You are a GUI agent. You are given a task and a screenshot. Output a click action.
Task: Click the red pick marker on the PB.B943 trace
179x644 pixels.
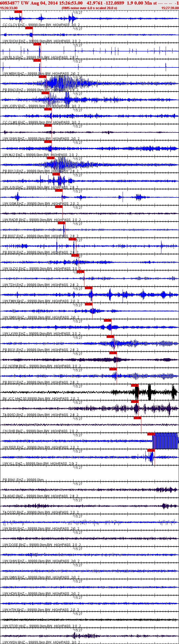click(x=42, y=77)
